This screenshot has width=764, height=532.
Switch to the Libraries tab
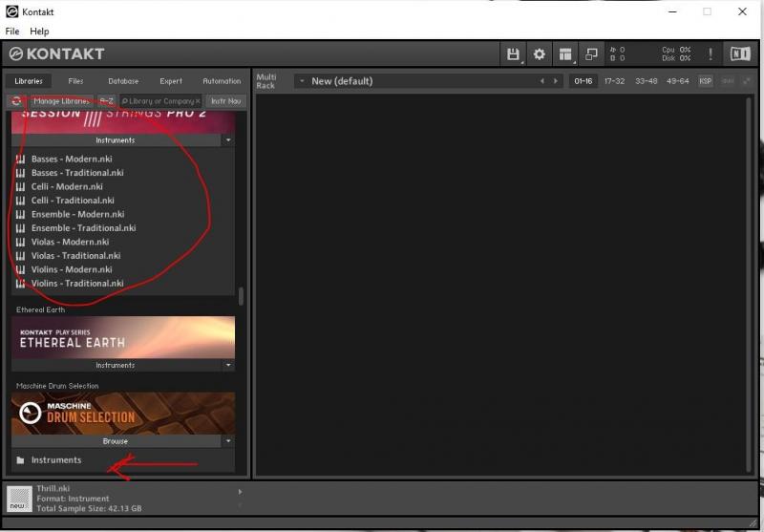[29, 81]
